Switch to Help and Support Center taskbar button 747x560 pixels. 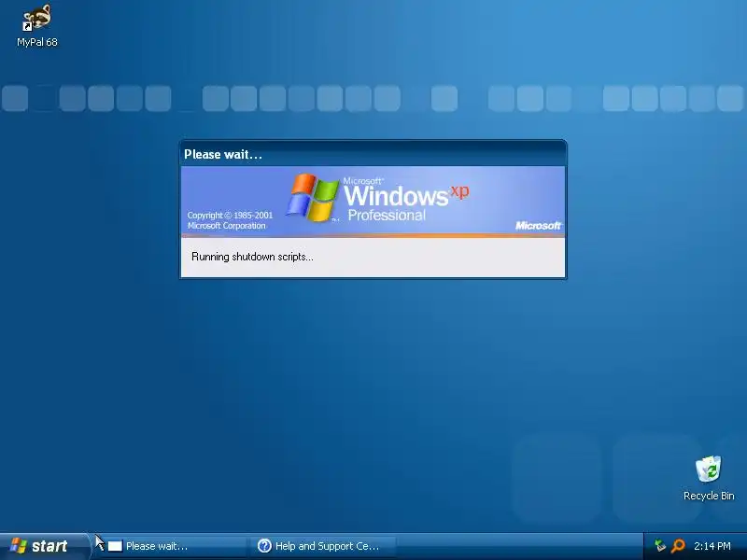click(323, 546)
